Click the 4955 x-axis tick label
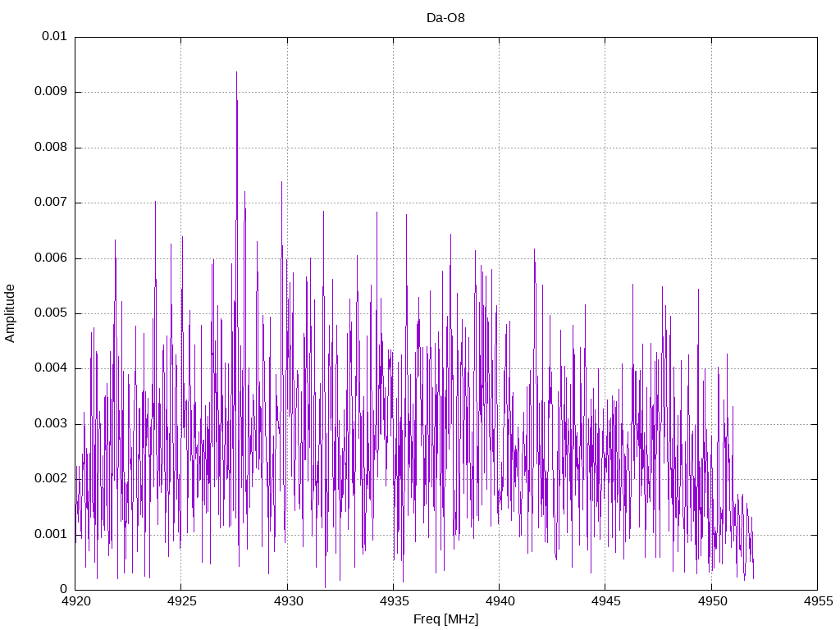The width and height of the screenshot is (840, 630). pyautogui.click(x=818, y=601)
